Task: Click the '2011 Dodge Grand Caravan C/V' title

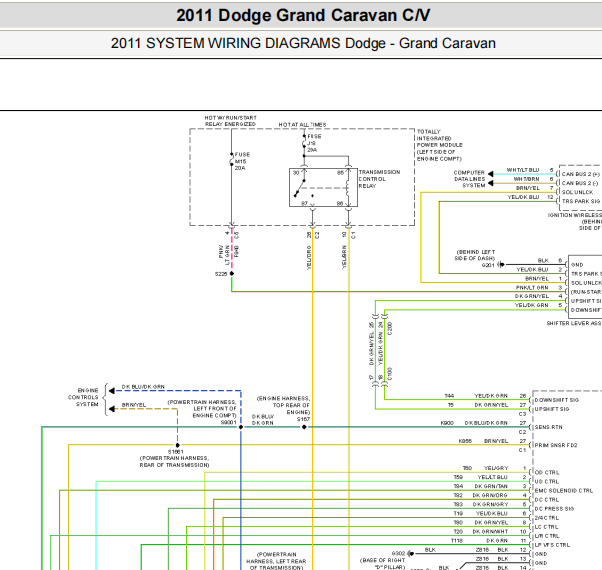Action: pyautogui.click(x=303, y=16)
